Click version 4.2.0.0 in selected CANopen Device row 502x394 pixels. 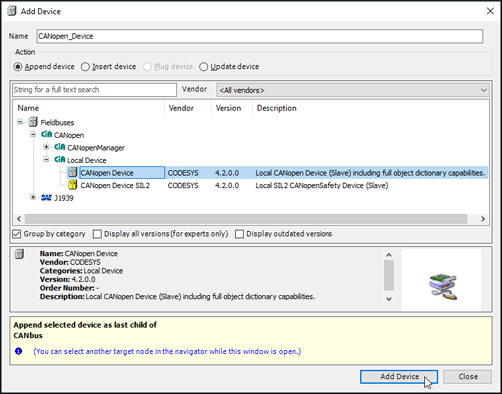click(x=227, y=173)
